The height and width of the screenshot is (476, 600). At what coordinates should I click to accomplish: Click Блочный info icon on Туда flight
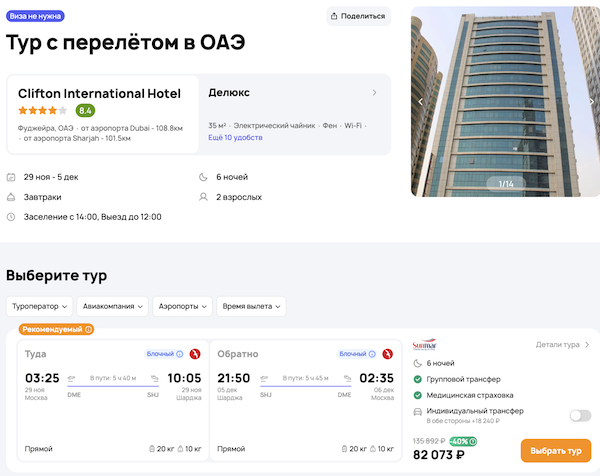[x=180, y=354]
